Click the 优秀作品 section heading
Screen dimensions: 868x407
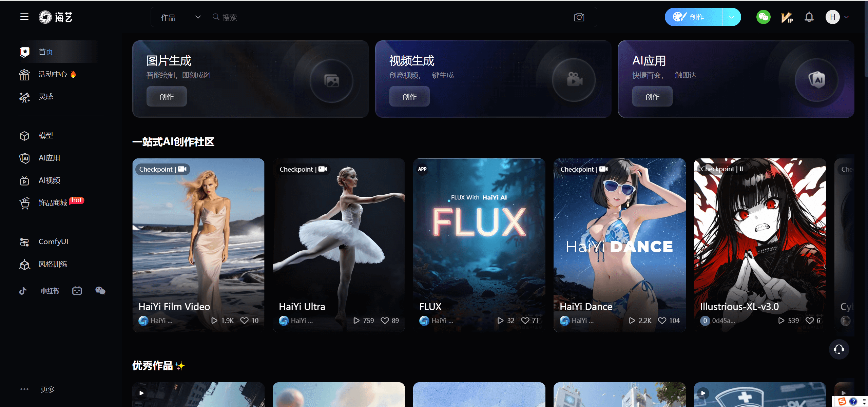[x=158, y=366]
